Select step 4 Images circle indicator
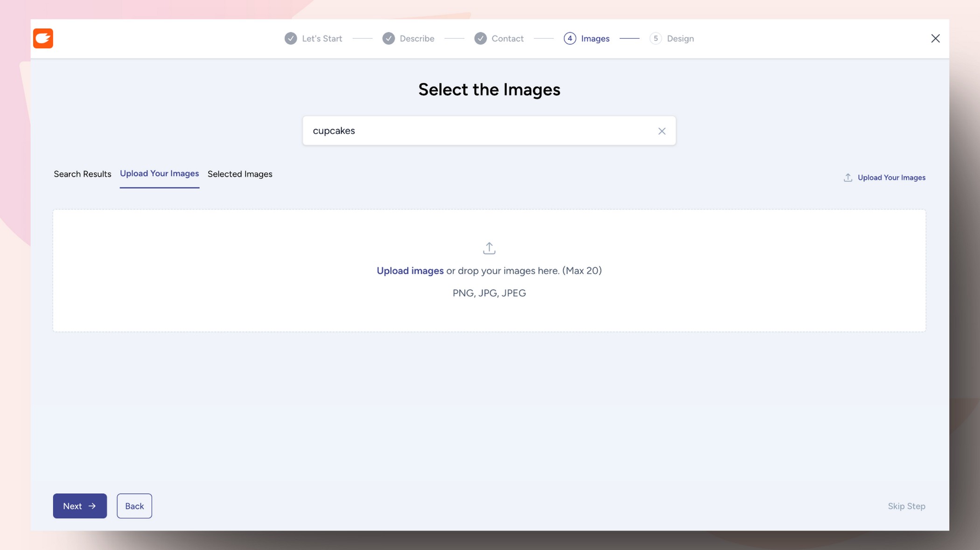 tap(569, 38)
